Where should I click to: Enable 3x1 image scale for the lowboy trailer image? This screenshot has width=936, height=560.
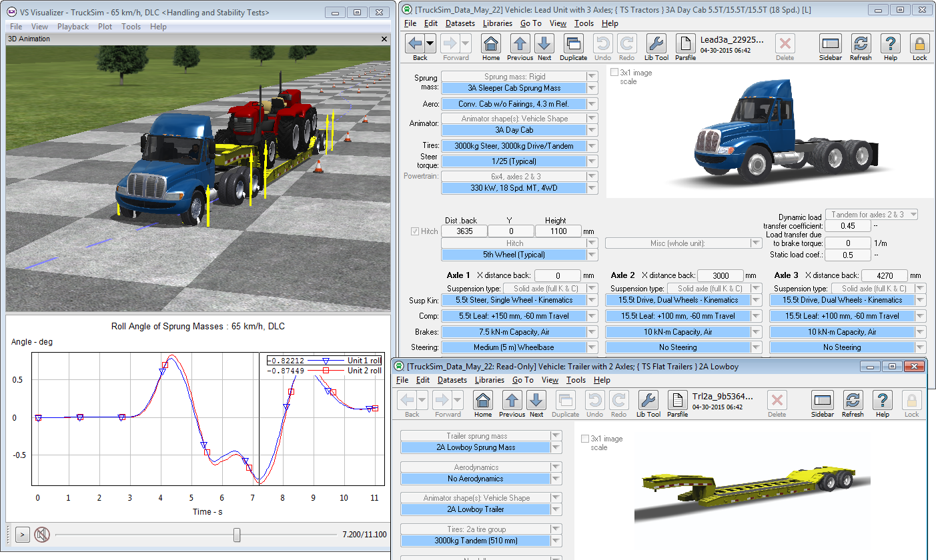click(585, 439)
